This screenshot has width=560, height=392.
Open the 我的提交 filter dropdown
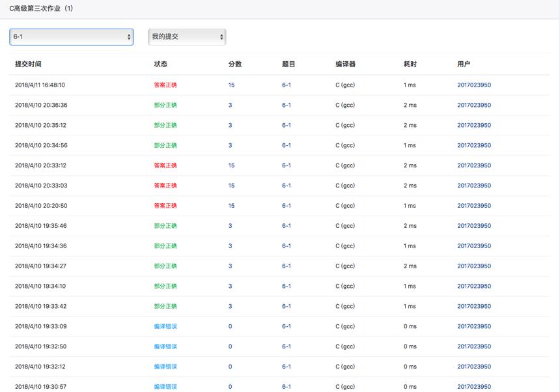click(x=187, y=36)
